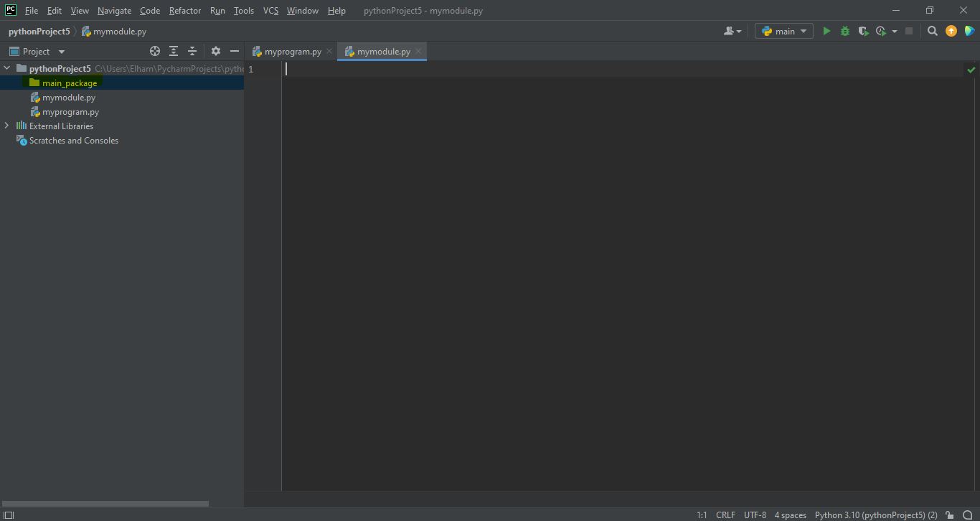The width and height of the screenshot is (980, 521).
Task: Switch to the myprogram.py editor tab
Action: tap(292, 51)
